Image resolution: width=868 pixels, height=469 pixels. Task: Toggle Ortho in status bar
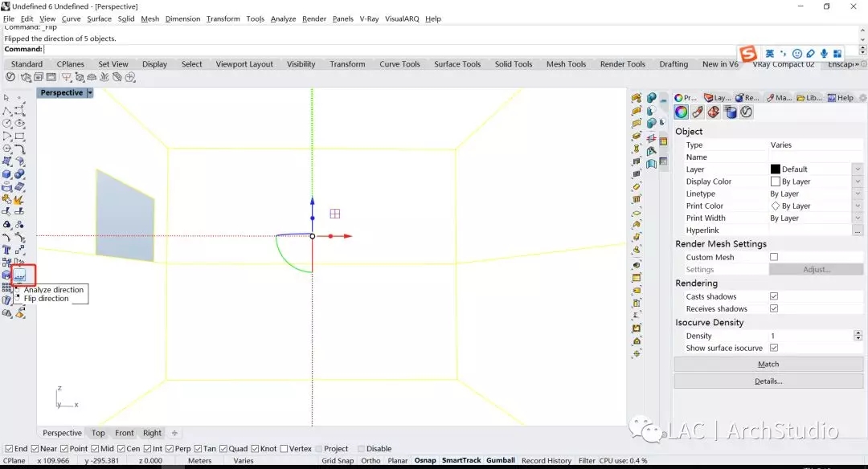click(371, 461)
